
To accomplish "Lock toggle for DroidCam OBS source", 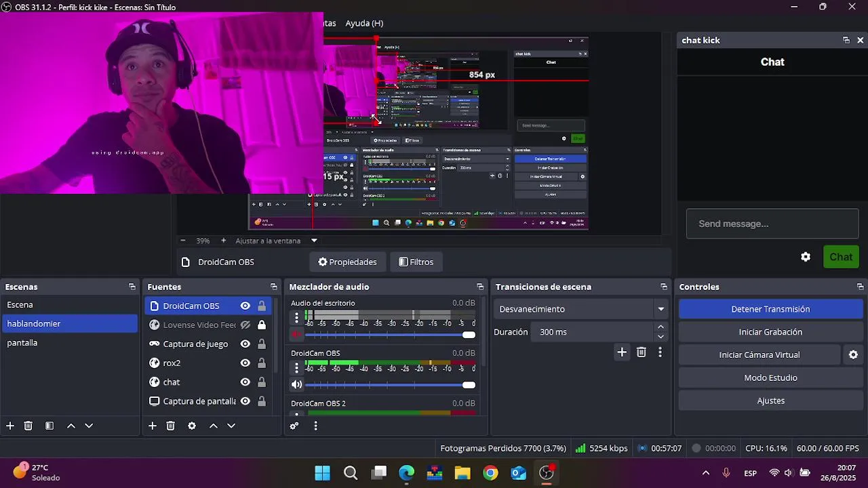I will tap(262, 306).
